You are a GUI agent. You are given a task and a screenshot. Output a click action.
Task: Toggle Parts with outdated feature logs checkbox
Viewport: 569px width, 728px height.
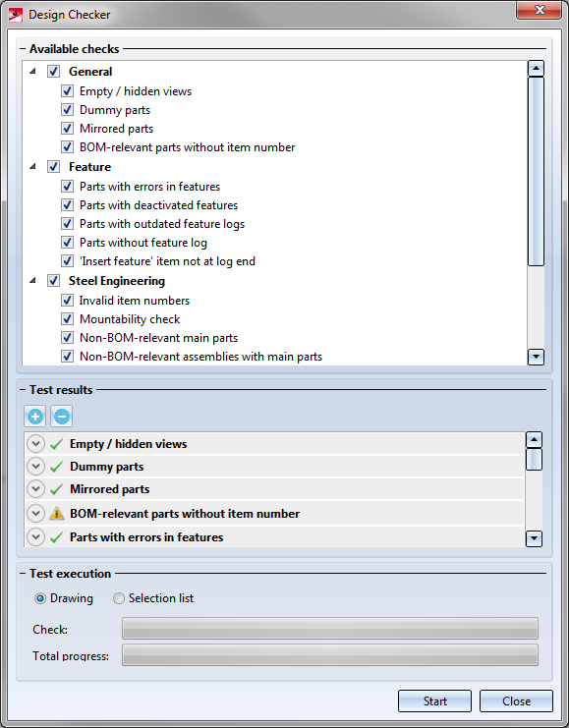coord(68,224)
